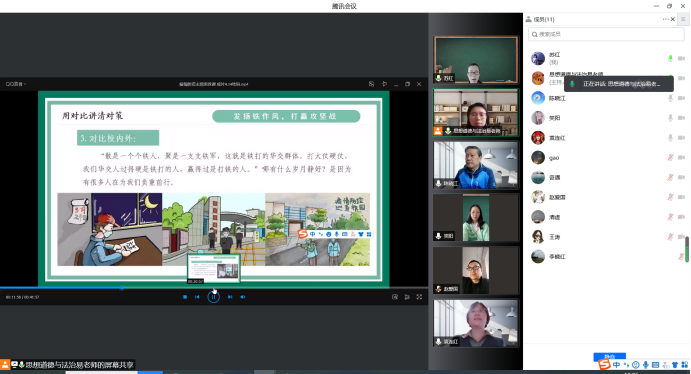Close the members panel with the X

click(x=673, y=19)
